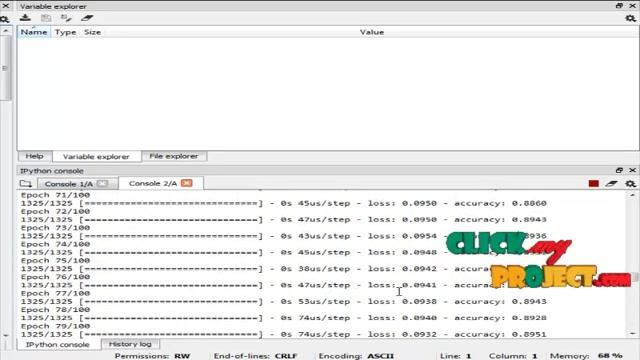Close the left pane with X icon
The image size is (640, 360).
(5, 5)
